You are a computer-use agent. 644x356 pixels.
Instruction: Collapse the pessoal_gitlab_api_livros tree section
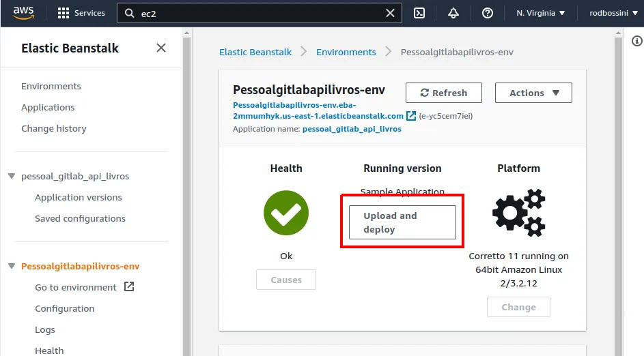coord(12,177)
